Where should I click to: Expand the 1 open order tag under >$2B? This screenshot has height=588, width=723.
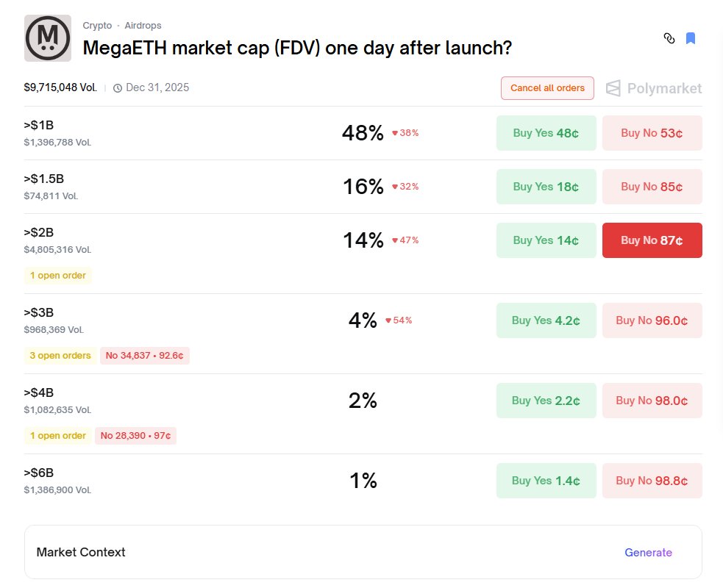pyautogui.click(x=58, y=276)
